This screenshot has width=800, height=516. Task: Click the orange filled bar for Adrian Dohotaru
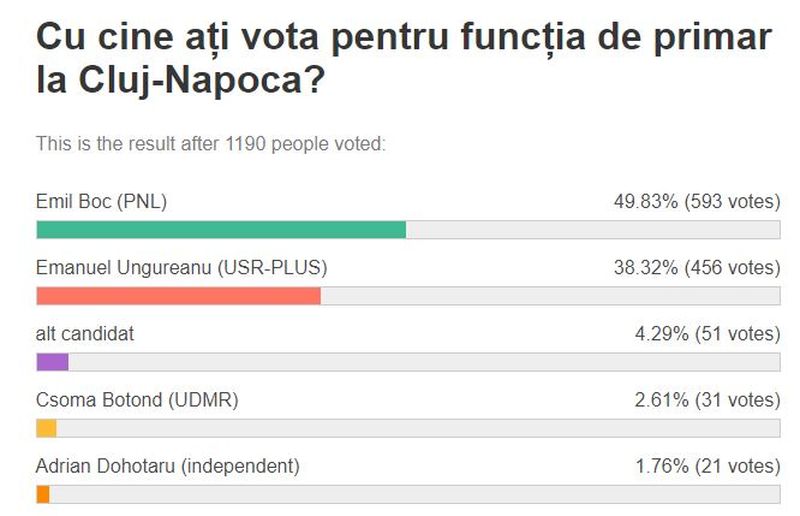[43, 494]
